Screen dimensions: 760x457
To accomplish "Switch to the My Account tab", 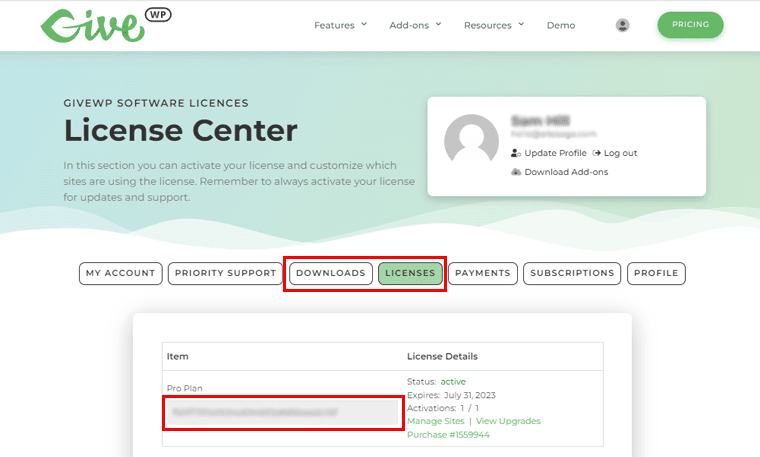I will click(x=121, y=273).
